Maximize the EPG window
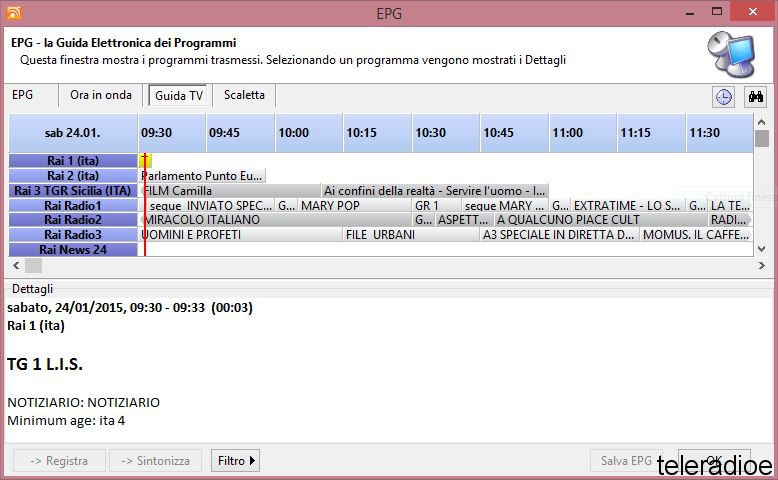The width and height of the screenshot is (778, 480). click(716, 12)
